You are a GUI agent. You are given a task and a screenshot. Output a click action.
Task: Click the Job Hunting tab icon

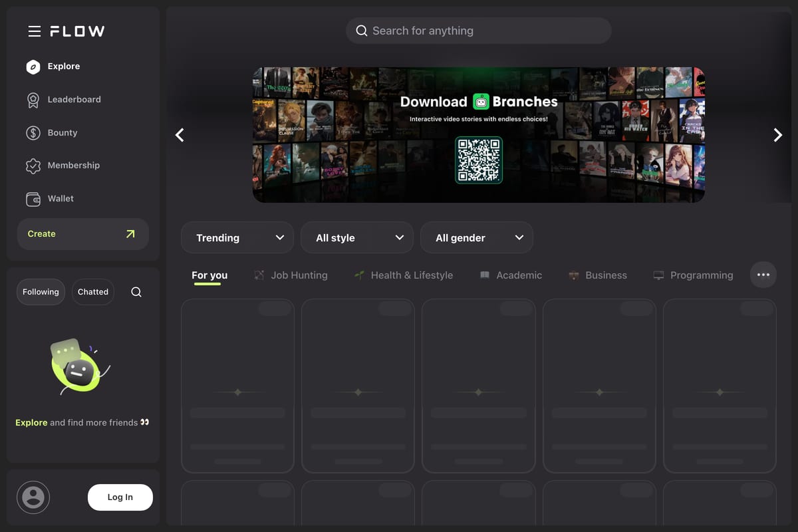(259, 275)
